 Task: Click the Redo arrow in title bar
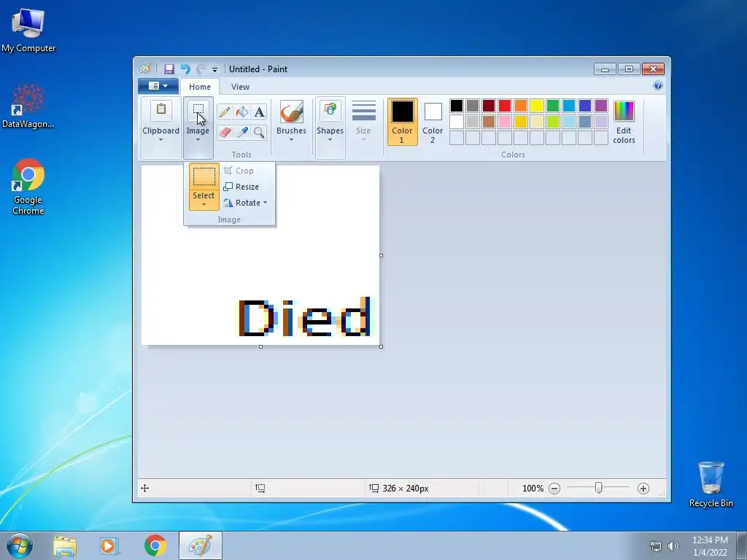pos(201,69)
